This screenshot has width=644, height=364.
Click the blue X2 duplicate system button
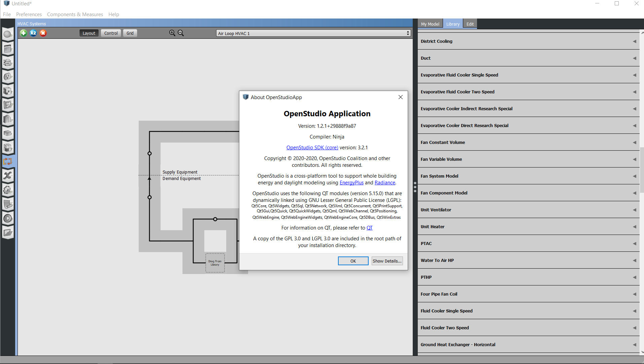click(x=33, y=33)
